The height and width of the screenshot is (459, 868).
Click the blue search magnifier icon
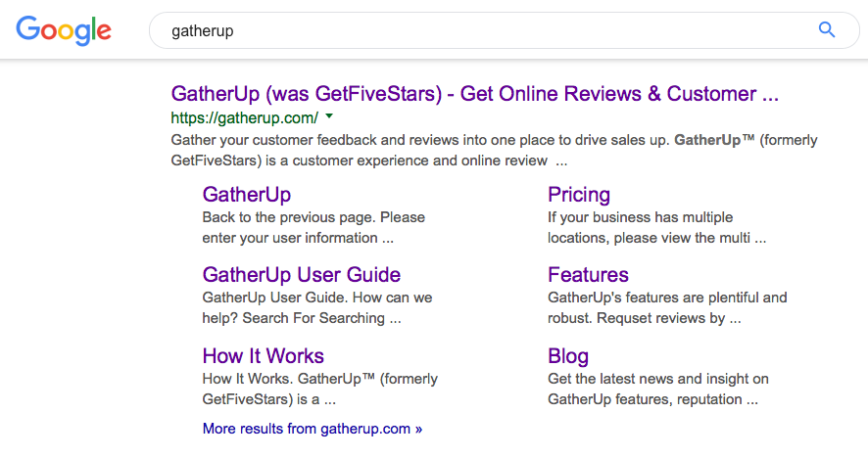tap(827, 30)
